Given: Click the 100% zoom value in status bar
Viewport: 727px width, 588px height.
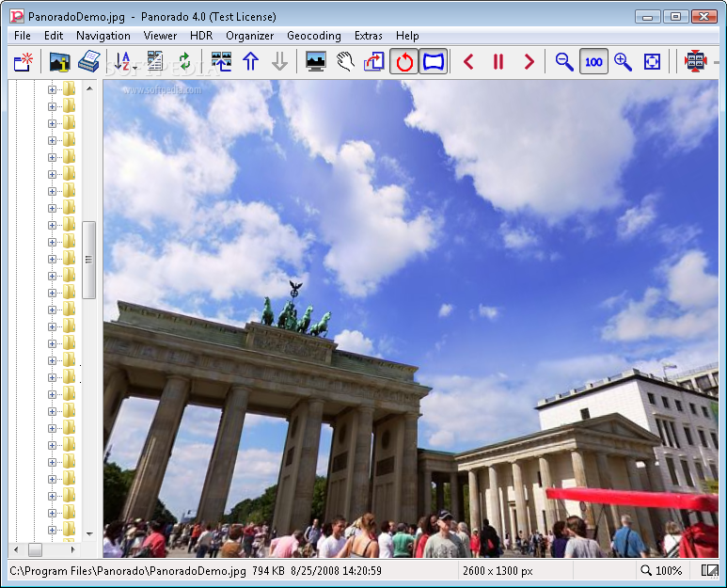Looking at the screenshot, I should click(x=669, y=571).
